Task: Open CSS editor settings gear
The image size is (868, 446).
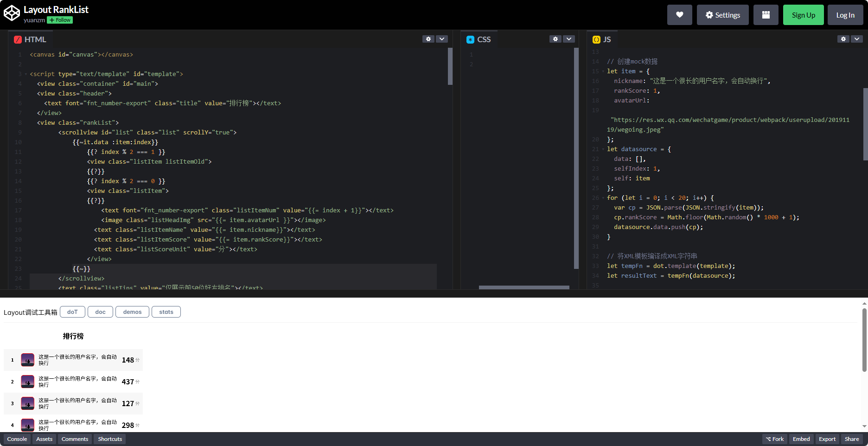Action: 555,39
